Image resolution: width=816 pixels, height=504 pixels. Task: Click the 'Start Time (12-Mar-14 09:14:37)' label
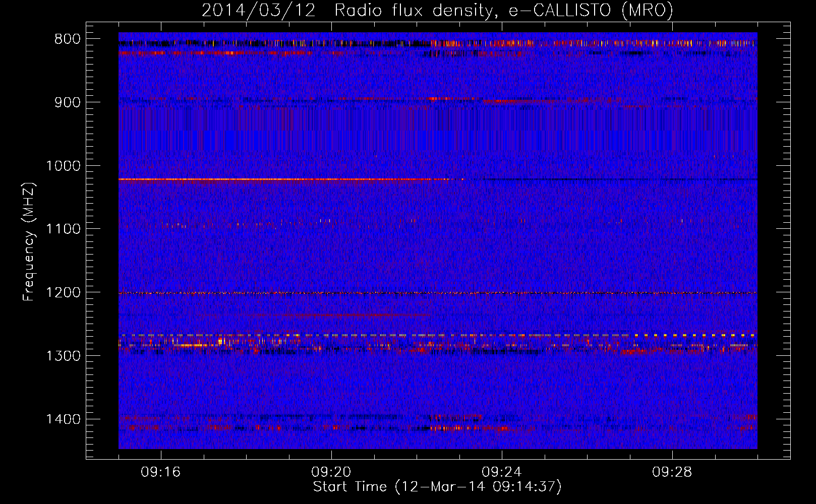pyautogui.click(x=437, y=487)
